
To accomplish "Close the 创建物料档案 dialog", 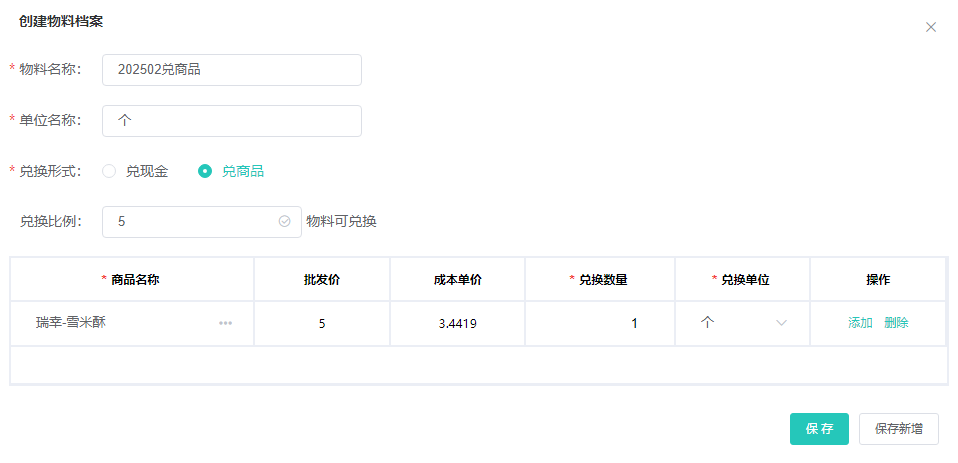I will click(931, 27).
